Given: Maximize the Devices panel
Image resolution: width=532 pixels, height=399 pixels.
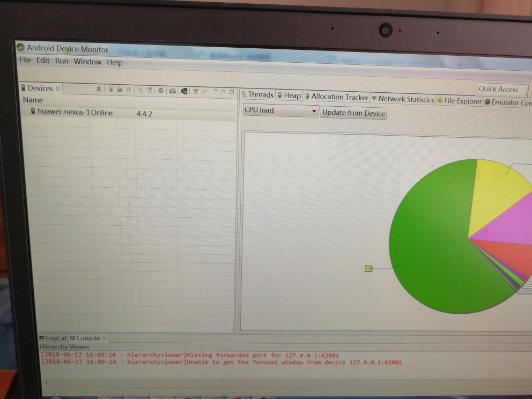Looking at the screenshot, I should pyautogui.click(x=232, y=92).
